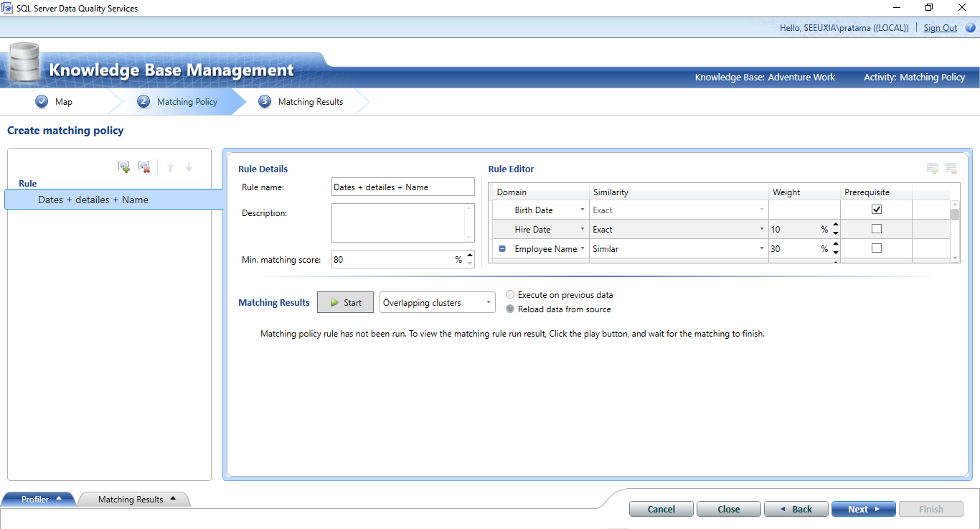Image resolution: width=980 pixels, height=529 pixels.
Task: Click the Close button at the bottom
Action: [x=729, y=509]
